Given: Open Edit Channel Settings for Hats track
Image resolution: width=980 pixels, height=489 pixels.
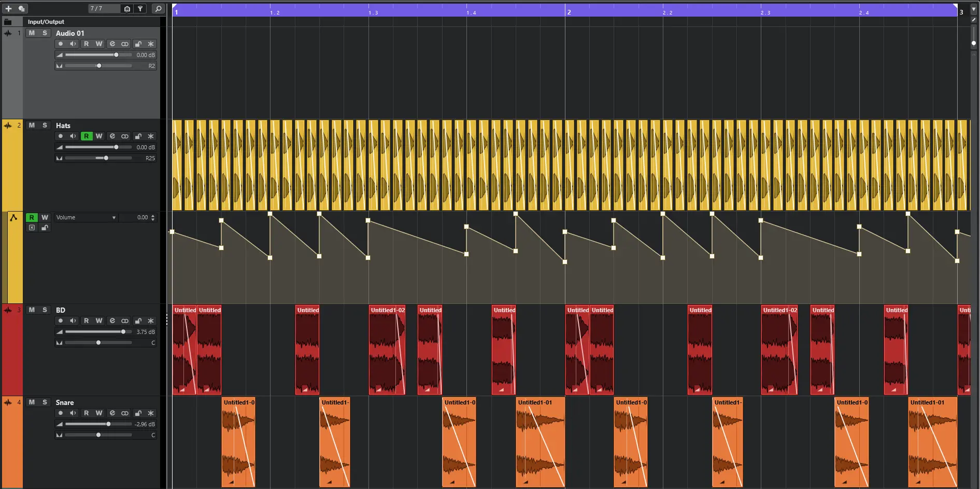Looking at the screenshot, I should click(112, 136).
